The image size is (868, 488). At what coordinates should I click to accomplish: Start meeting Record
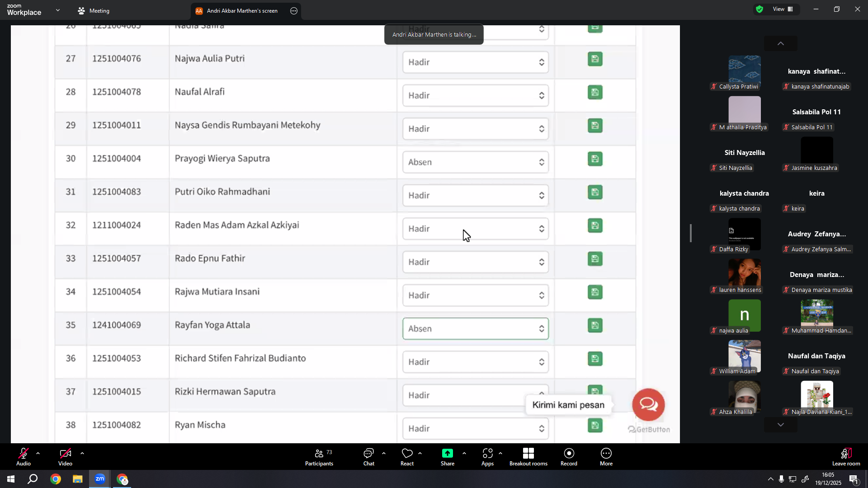tap(569, 457)
